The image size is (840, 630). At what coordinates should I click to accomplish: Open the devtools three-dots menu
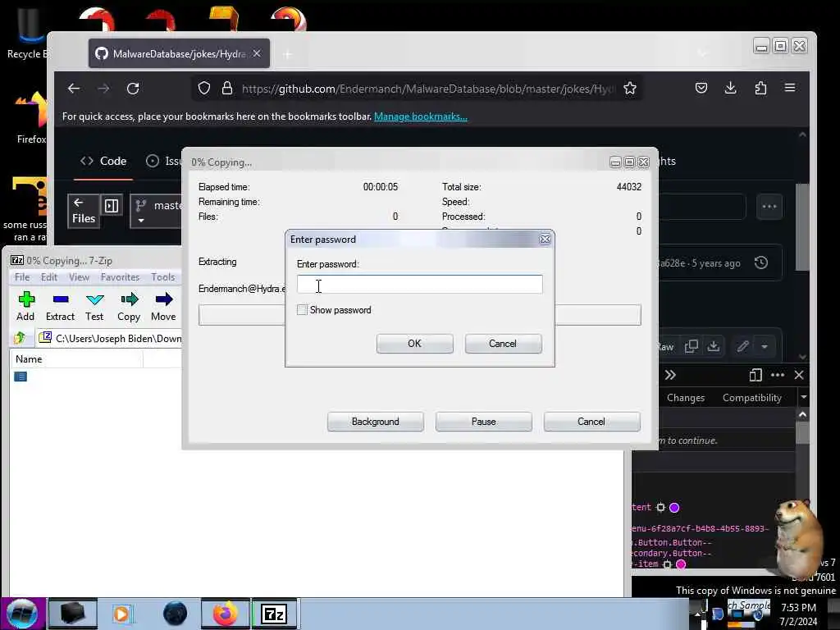click(778, 375)
